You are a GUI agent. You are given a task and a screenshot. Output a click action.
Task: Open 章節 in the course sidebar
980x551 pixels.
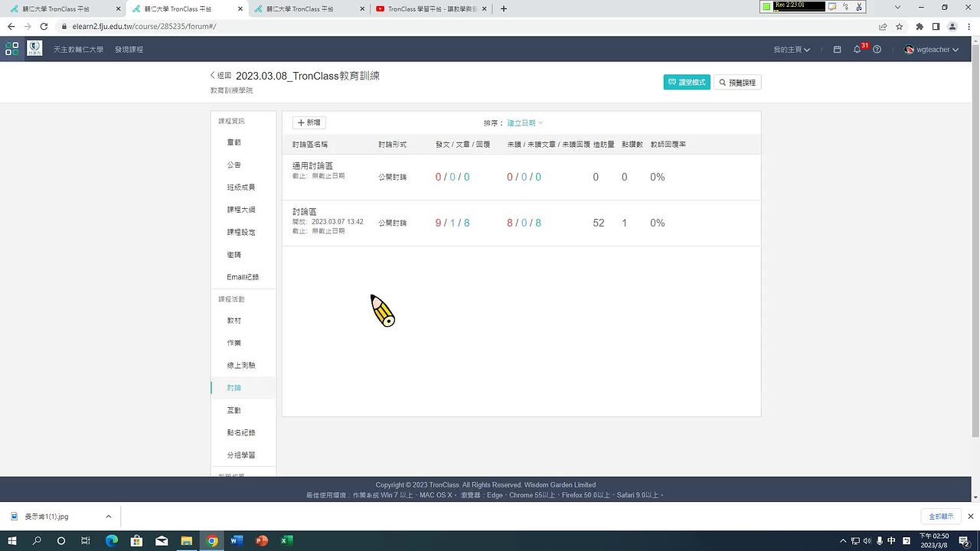pos(234,142)
